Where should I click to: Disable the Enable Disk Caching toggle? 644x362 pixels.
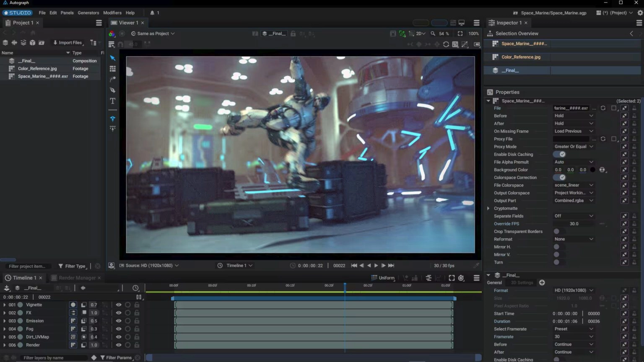click(559, 155)
